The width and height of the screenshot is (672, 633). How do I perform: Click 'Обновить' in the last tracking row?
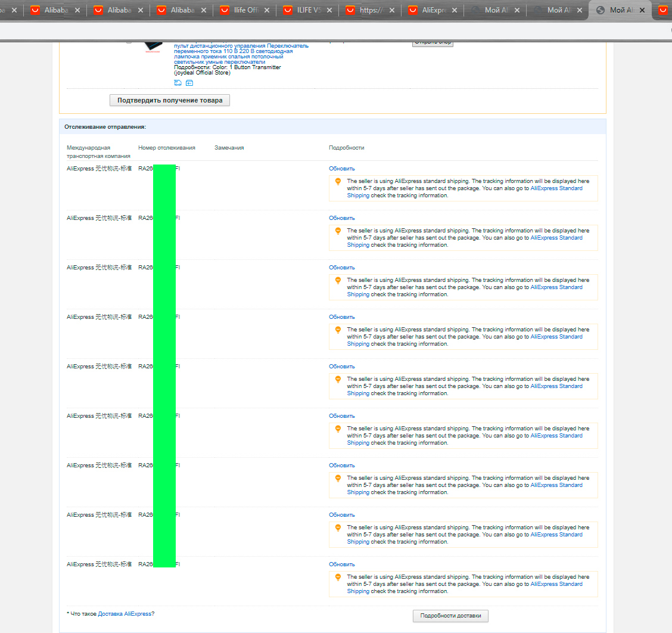pyautogui.click(x=341, y=564)
